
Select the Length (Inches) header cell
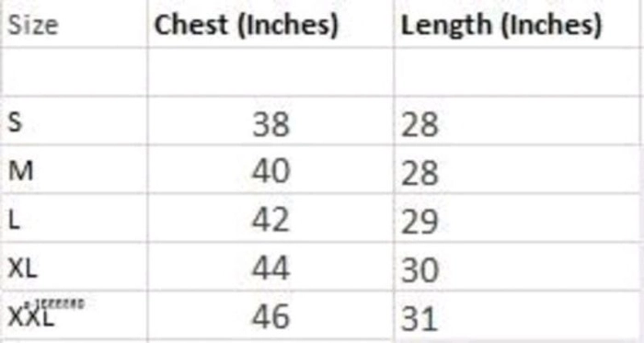point(517,24)
